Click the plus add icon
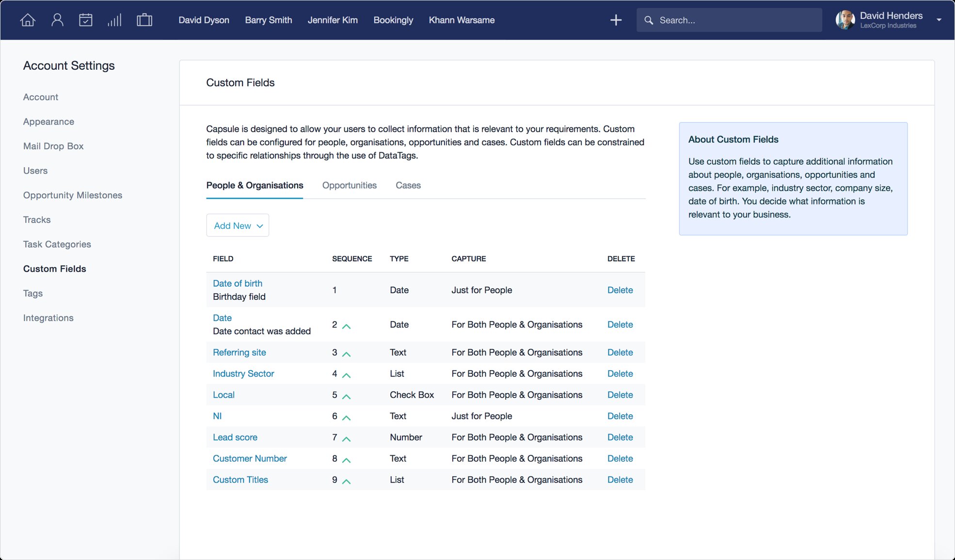The image size is (955, 560). (x=616, y=20)
